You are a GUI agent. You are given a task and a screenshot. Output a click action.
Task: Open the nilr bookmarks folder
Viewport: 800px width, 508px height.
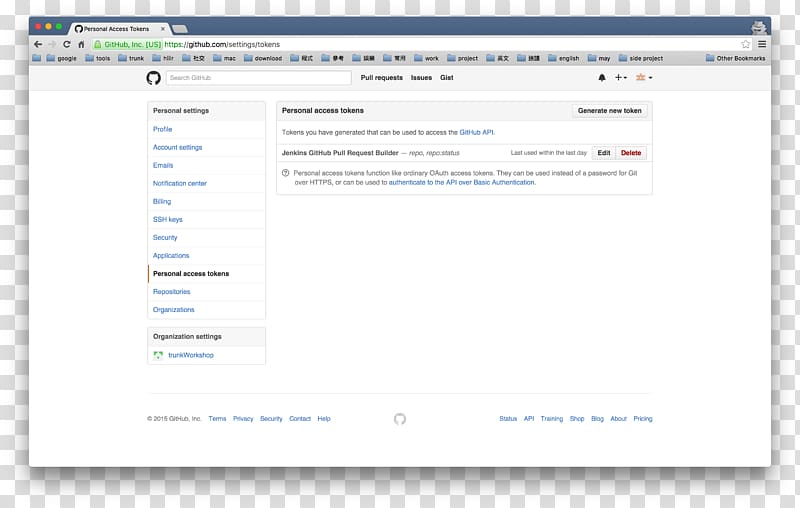pos(163,58)
